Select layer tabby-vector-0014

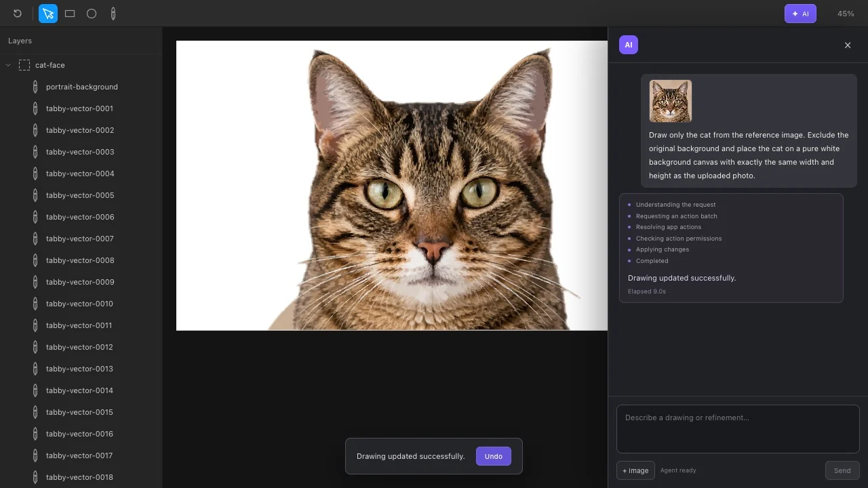[x=81, y=390]
